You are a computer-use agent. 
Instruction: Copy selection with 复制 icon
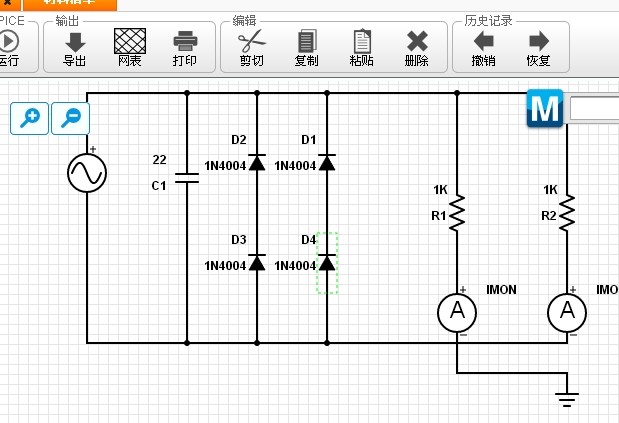[x=307, y=41]
